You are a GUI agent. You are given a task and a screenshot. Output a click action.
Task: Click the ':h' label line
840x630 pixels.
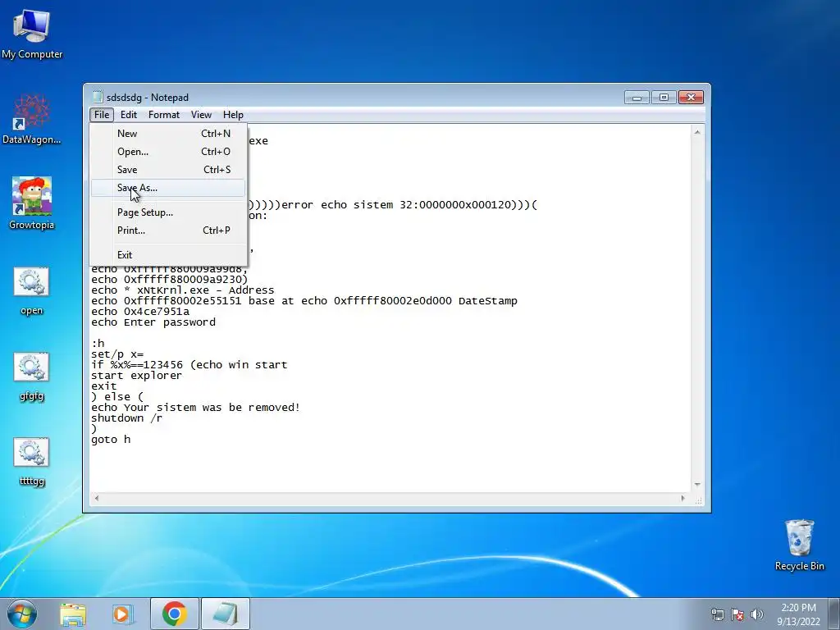(x=98, y=344)
